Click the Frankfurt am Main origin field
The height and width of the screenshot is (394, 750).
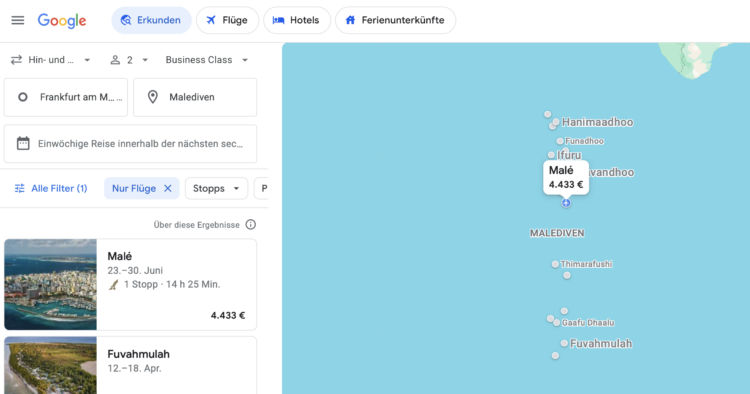click(x=66, y=97)
